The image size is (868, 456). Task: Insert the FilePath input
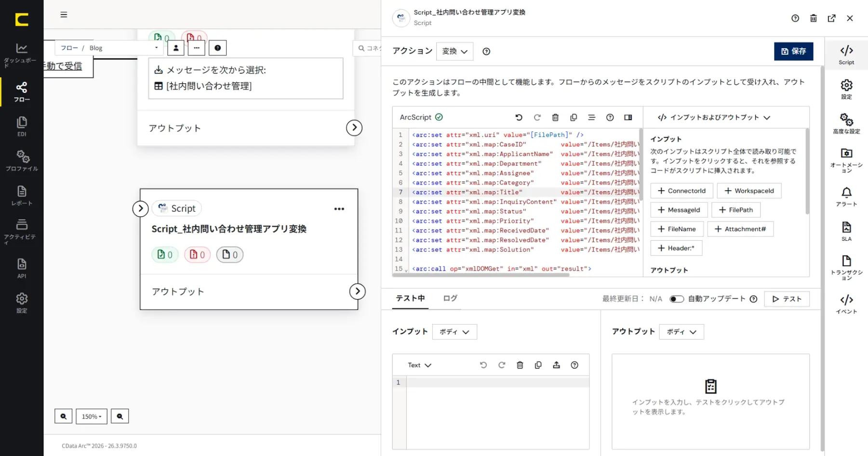736,210
